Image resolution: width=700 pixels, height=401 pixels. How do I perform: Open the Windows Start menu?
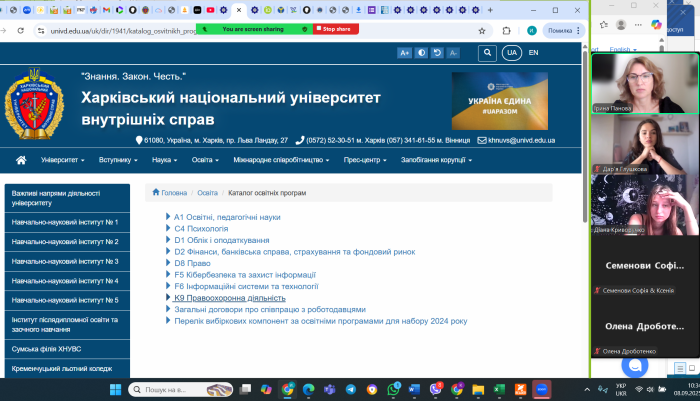click(113, 389)
